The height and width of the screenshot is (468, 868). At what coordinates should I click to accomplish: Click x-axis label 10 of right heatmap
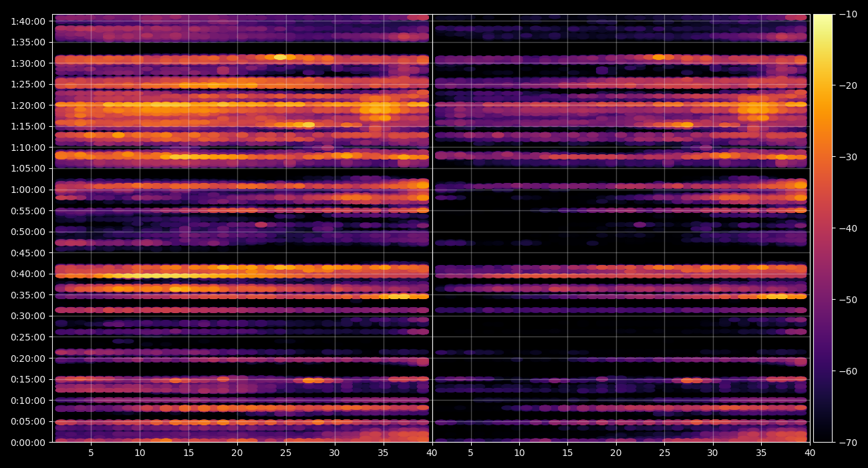[519, 453]
